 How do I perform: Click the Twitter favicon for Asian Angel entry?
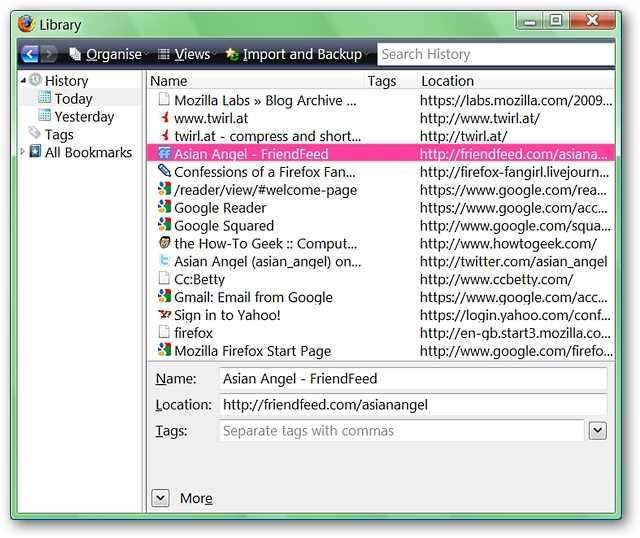coord(164,261)
